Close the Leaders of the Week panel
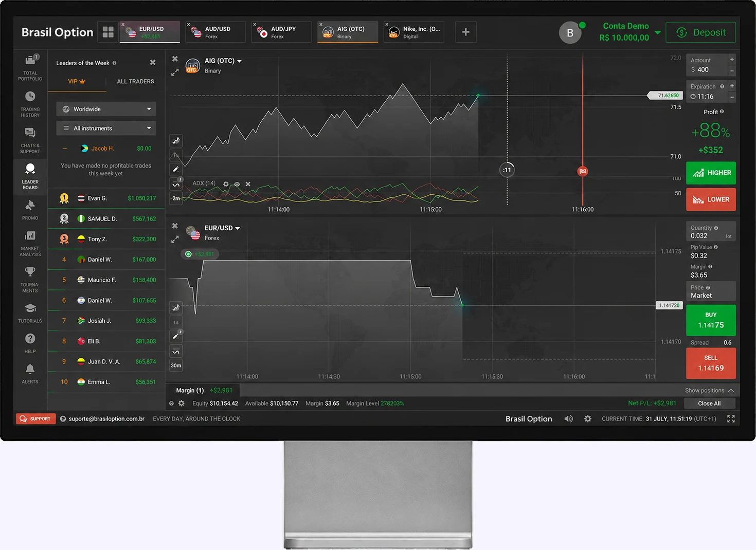Image resolution: width=756 pixels, height=550 pixels. [153, 62]
